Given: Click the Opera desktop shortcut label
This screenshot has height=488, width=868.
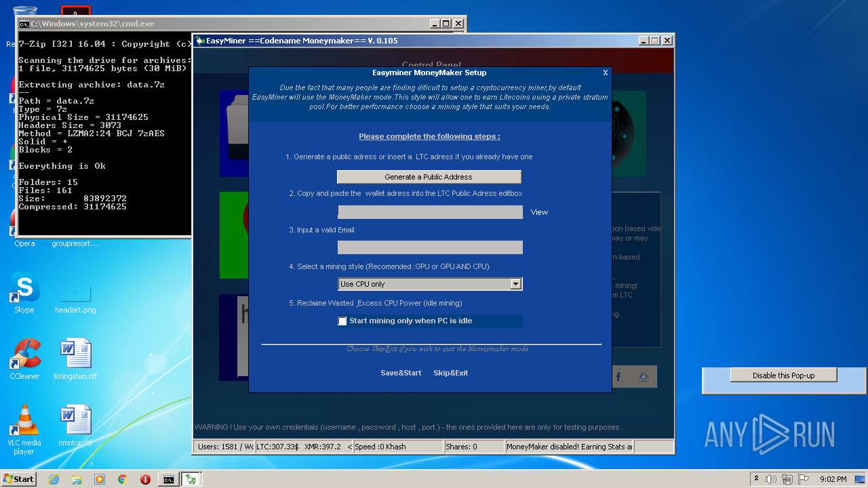Looking at the screenshot, I should click(24, 243).
